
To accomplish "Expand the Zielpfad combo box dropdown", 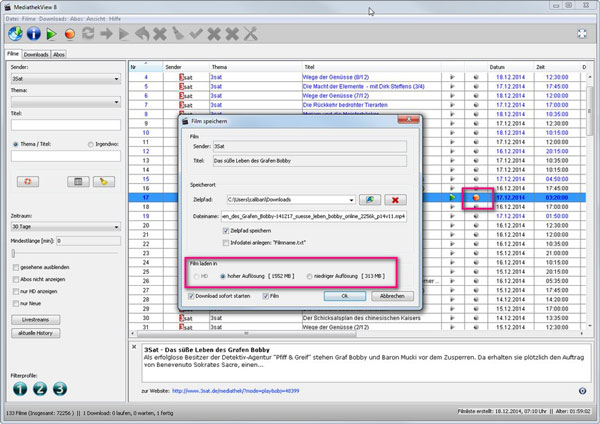I will pos(351,200).
